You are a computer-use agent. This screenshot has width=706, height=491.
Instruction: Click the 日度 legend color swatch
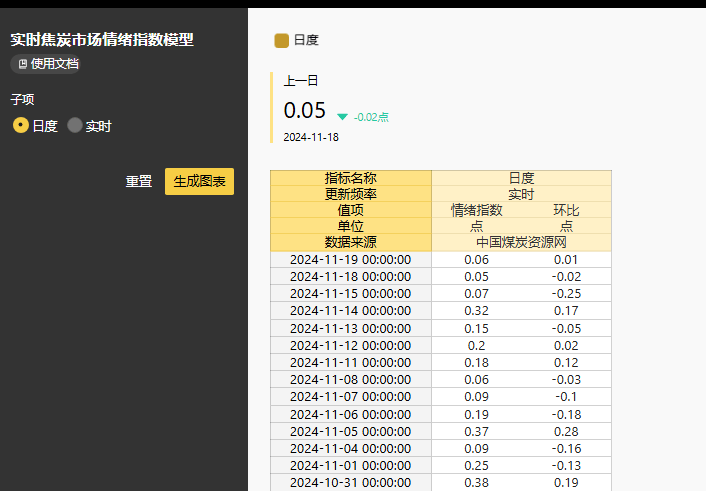pyautogui.click(x=282, y=40)
